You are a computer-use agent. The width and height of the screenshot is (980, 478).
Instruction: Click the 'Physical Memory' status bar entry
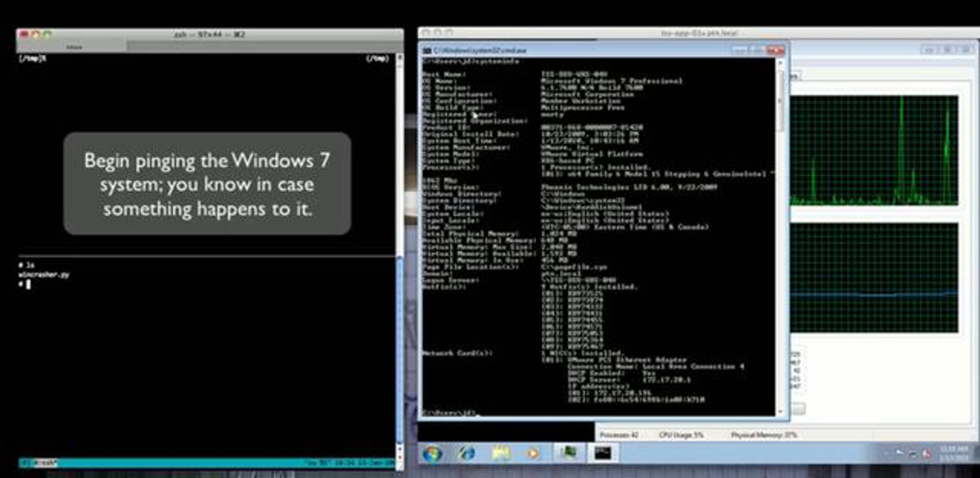click(764, 435)
